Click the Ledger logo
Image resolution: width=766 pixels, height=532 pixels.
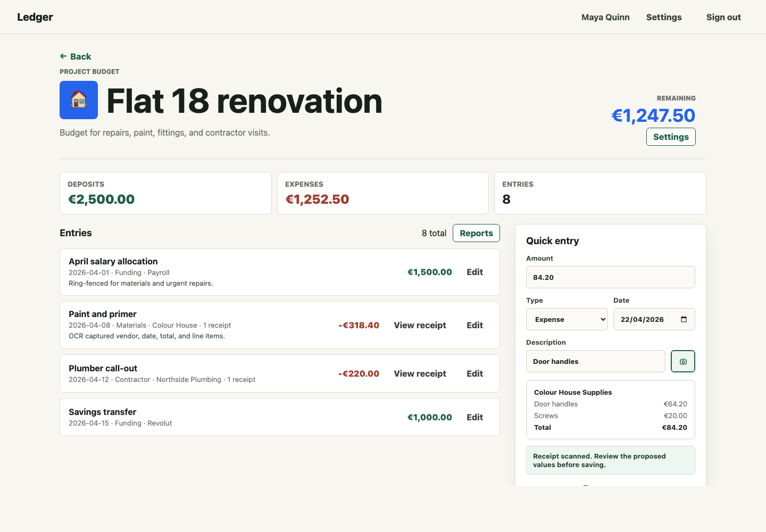[x=35, y=17]
